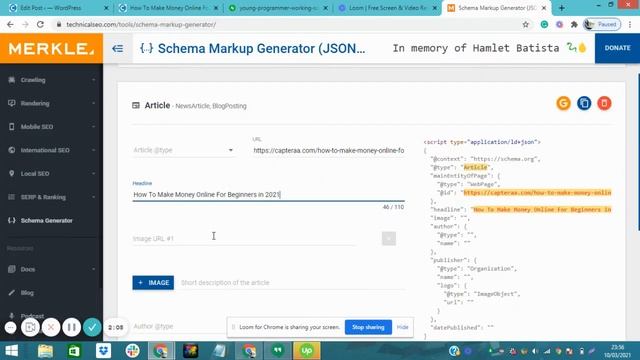This screenshot has height=360, width=640.
Task: Click the Rendering sidebar icon
Action: pyautogui.click(x=11, y=103)
